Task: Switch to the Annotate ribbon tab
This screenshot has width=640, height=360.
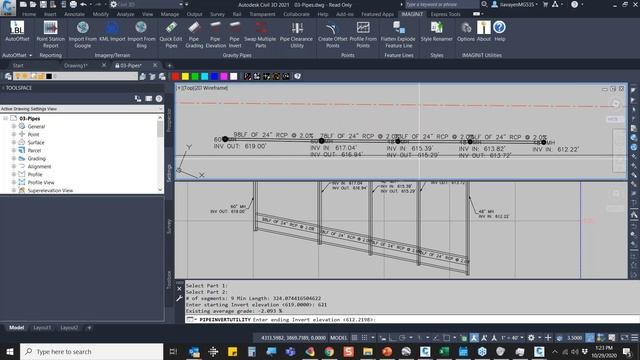Action: pos(74,14)
